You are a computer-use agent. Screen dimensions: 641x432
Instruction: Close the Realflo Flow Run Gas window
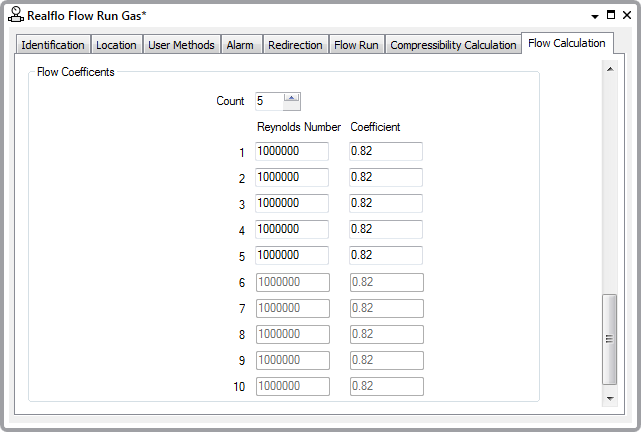625,15
